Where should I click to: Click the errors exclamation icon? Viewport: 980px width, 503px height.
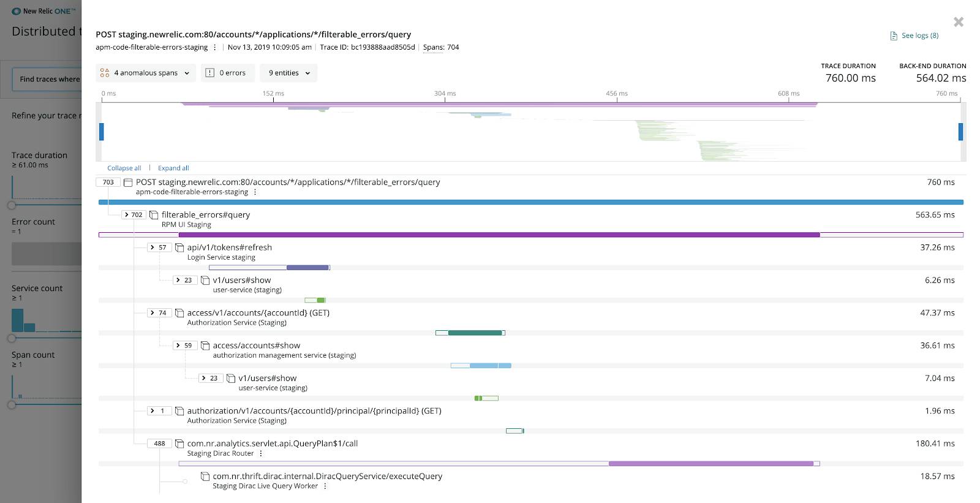point(209,73)
